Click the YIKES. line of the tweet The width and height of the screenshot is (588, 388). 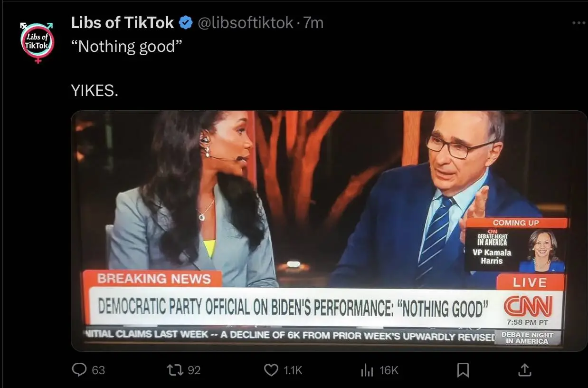(95, 90)
